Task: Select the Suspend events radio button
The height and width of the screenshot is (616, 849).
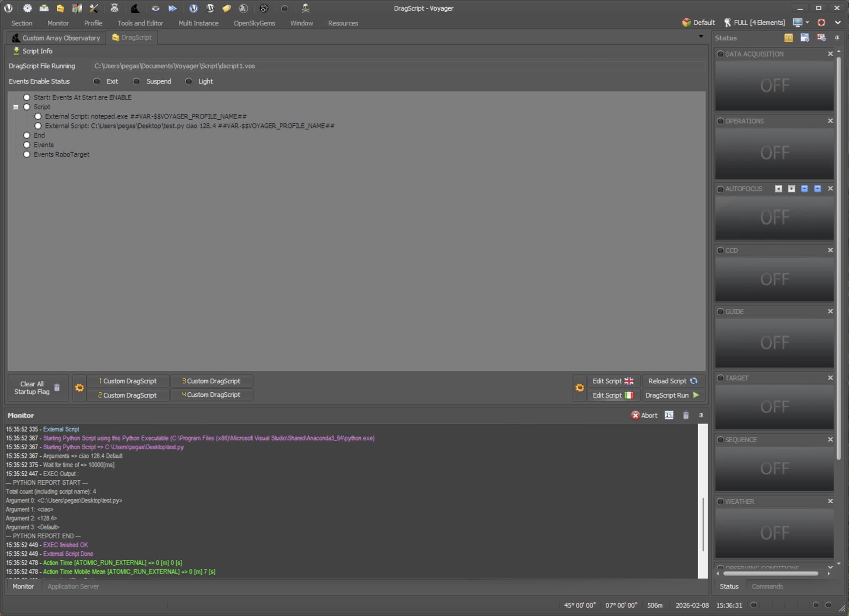Action: tap(137, 81)
